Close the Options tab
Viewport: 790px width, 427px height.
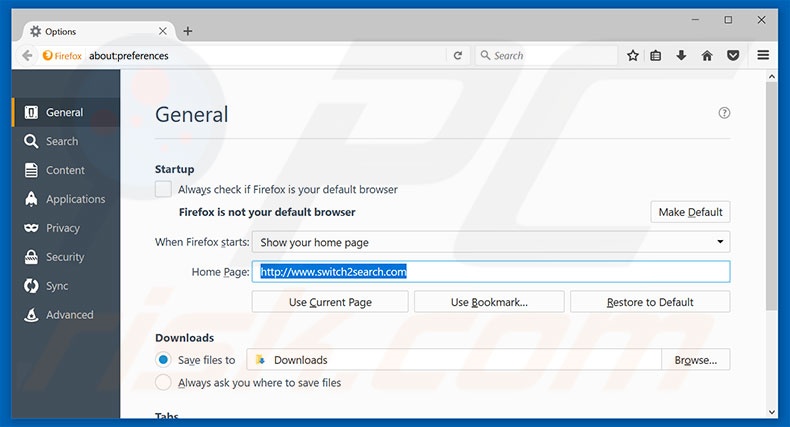(163, 31)
